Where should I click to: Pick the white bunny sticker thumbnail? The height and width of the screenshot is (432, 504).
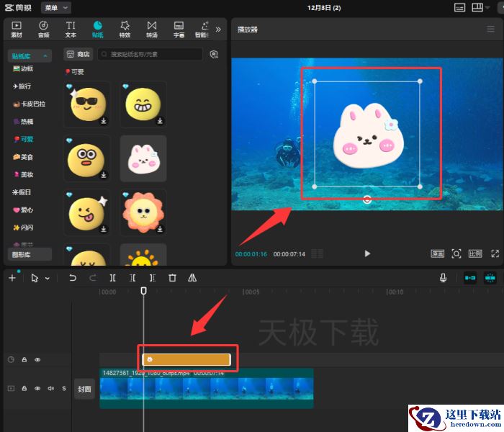coord(143,158)
